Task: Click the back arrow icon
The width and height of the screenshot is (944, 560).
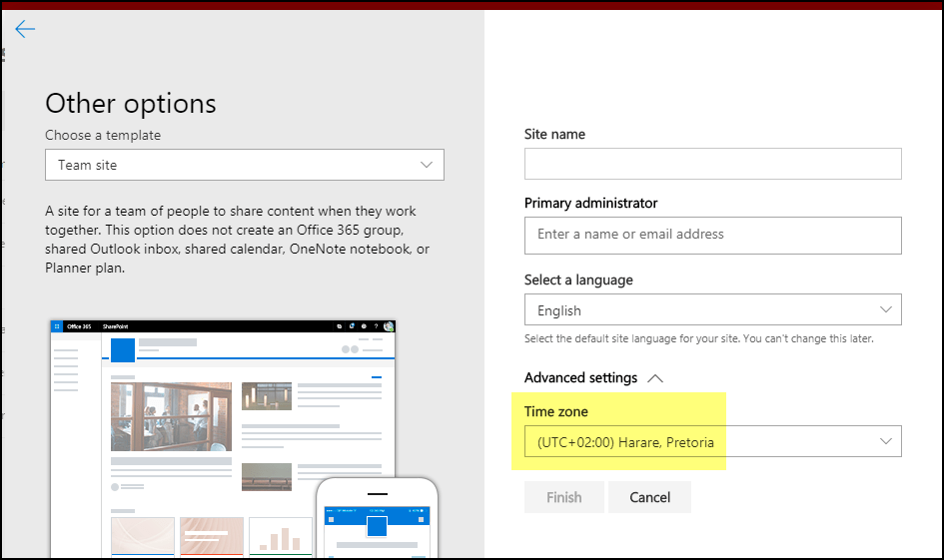Action: (25, 29)
